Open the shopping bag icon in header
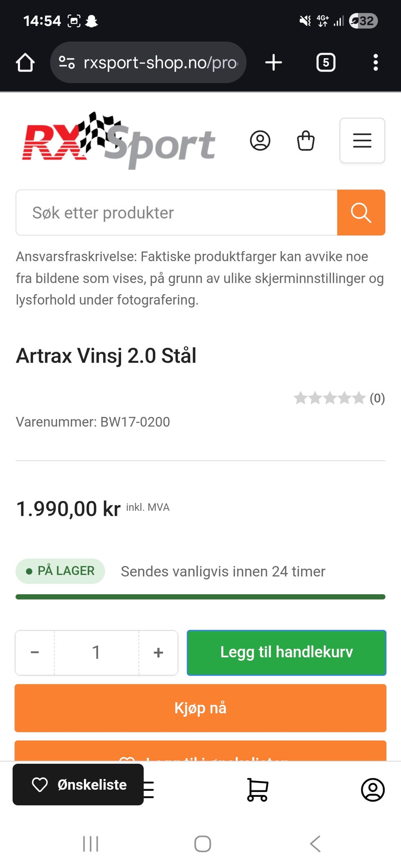The width and height of the screenshot is (401, 868). pyautogui.click(x=306, y=141)
